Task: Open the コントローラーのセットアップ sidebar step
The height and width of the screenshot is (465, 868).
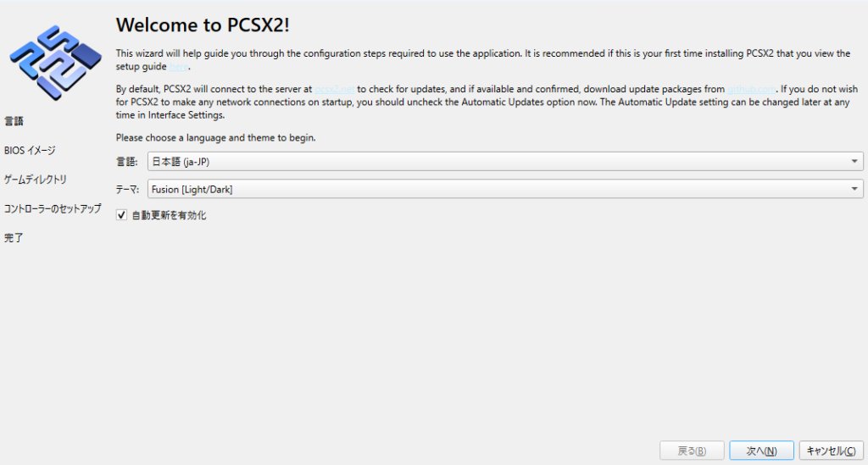Action: click(x=53, y=209)
